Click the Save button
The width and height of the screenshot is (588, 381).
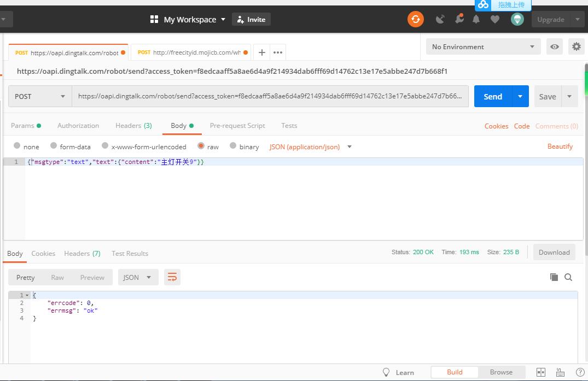(x=548, y=96)
